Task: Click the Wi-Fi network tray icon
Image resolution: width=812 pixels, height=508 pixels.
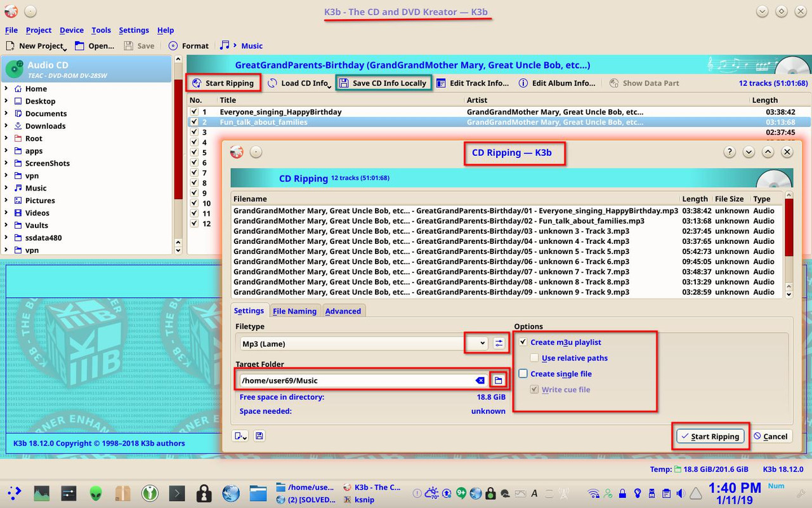Action: [x=594, y=493]
